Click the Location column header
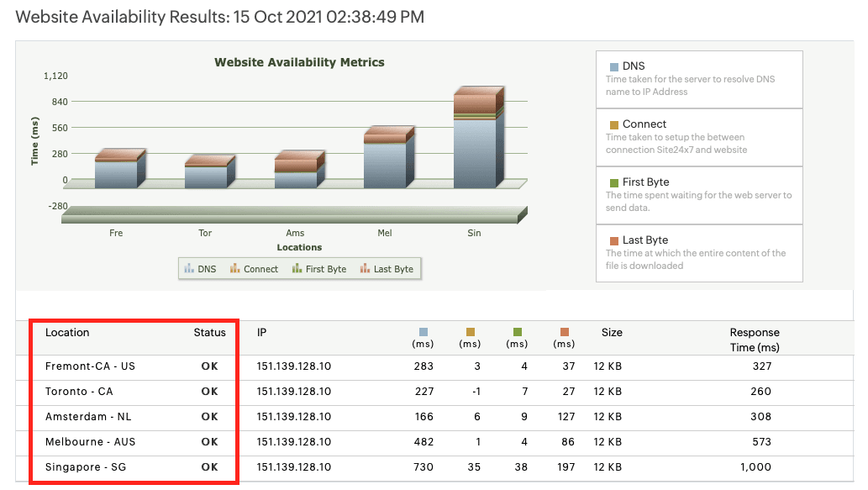The height and width of the screenshot is (490, 868). click(67, 333)
